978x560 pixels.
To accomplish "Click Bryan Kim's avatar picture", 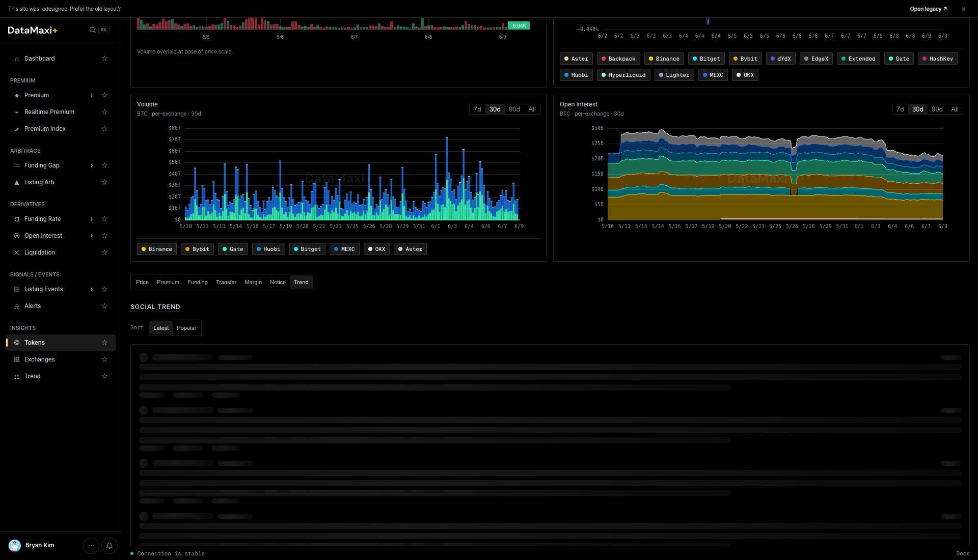I will coord(15,545).
